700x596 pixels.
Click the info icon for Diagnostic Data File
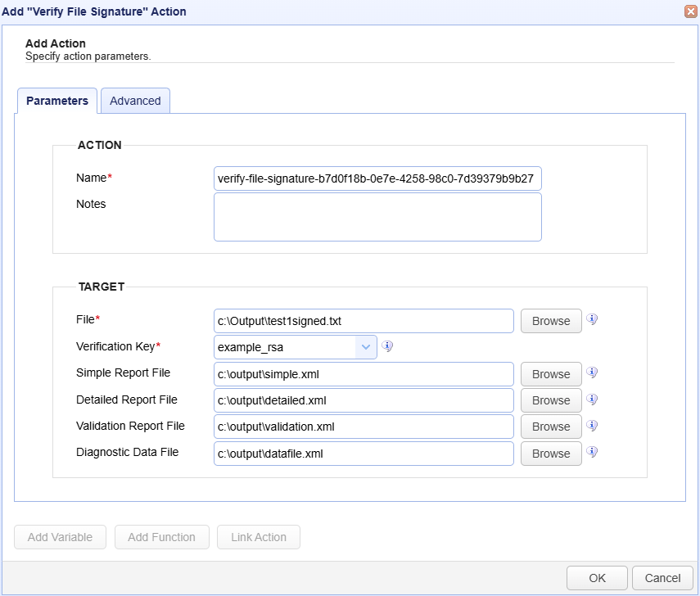point(592,452)
